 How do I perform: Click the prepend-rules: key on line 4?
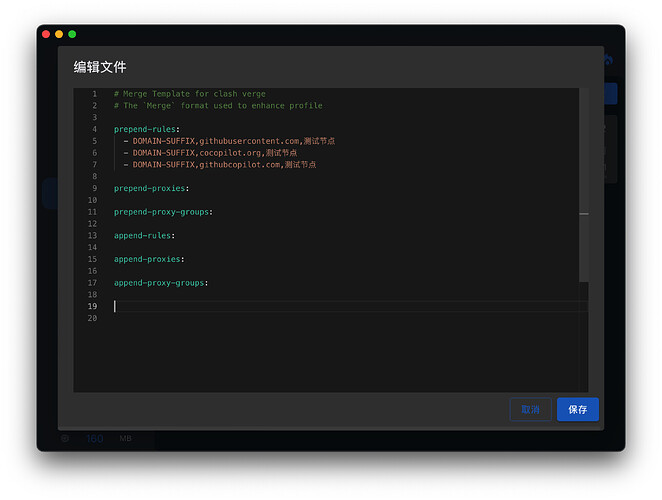tap(147, 129)
